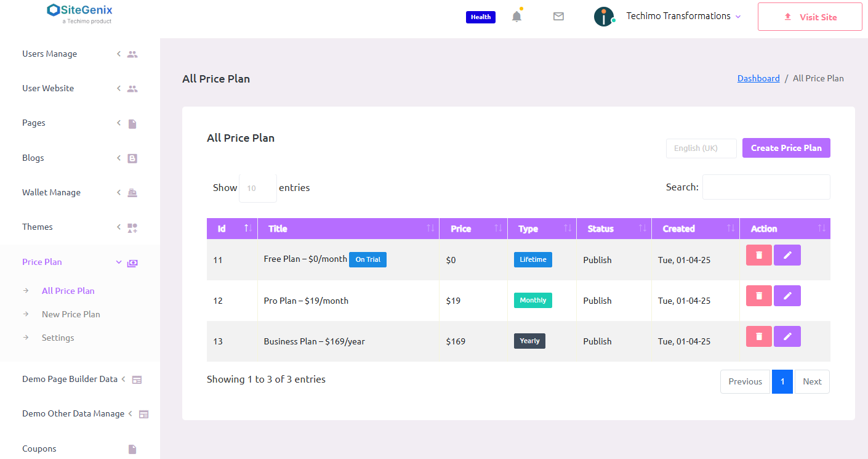
Task: Collapse the Price Plan menu section
Action: click(118, 262)
